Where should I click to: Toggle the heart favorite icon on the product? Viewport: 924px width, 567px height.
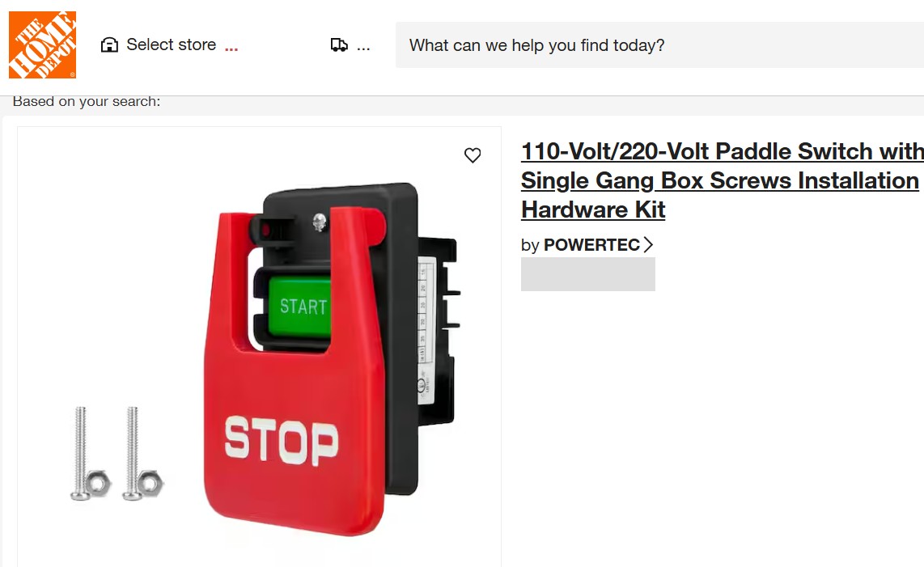[473, 155]
